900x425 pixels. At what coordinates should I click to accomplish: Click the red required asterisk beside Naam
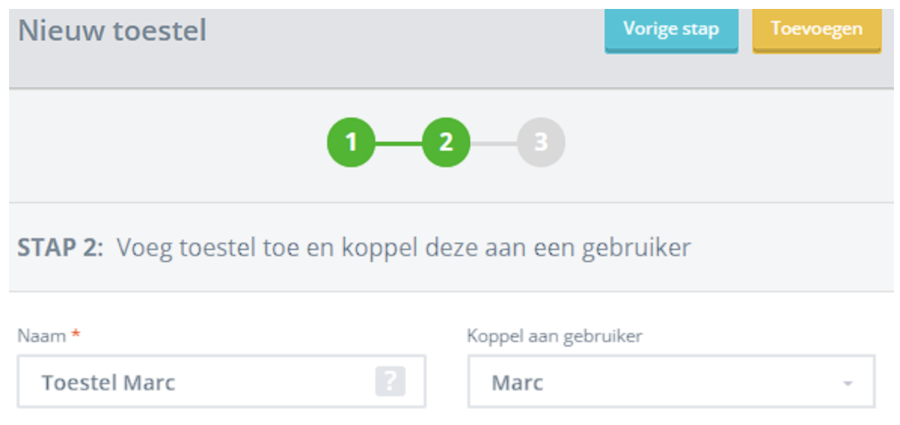click(73, 335)
